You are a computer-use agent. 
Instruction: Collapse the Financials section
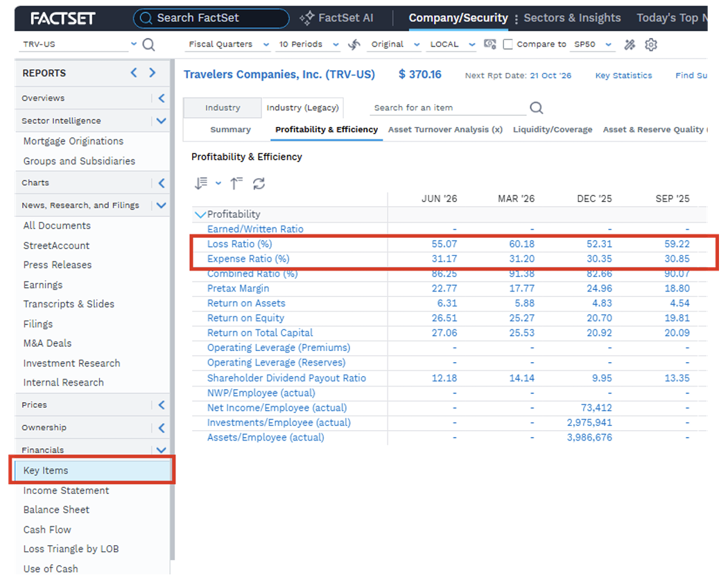(161, 450)
